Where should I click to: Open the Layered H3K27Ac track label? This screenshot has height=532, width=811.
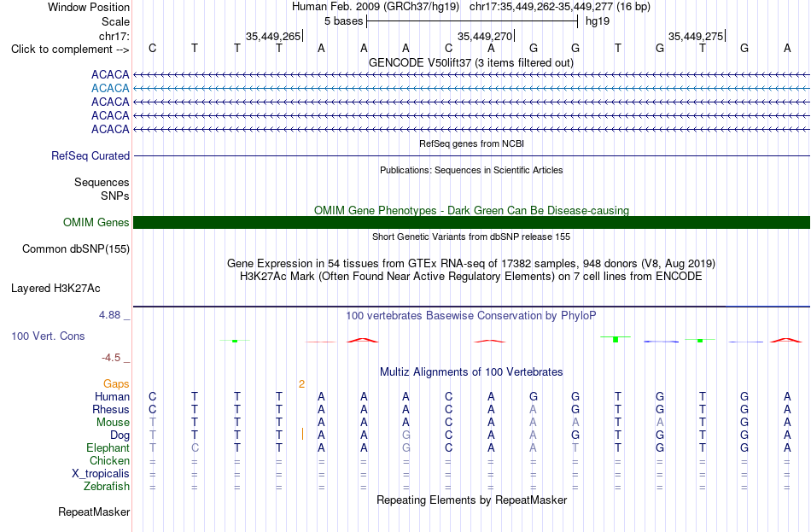click(55, 289)
